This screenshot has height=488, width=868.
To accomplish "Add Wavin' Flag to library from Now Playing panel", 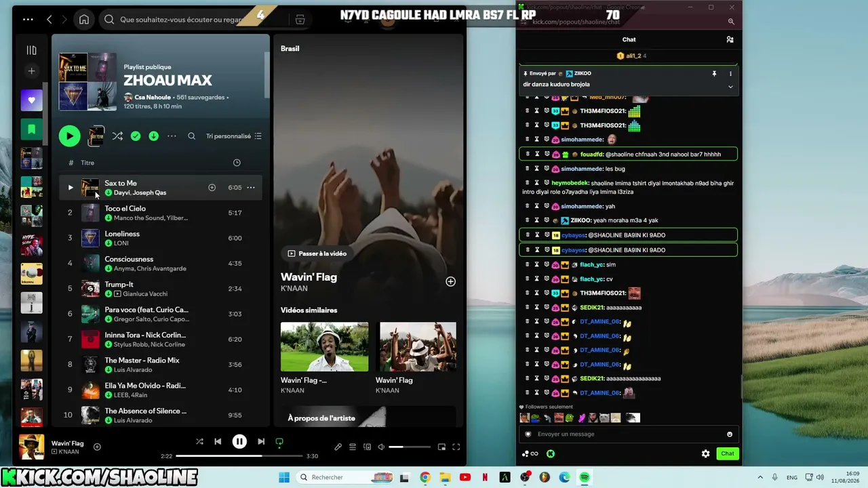I will tap(450, 281).
